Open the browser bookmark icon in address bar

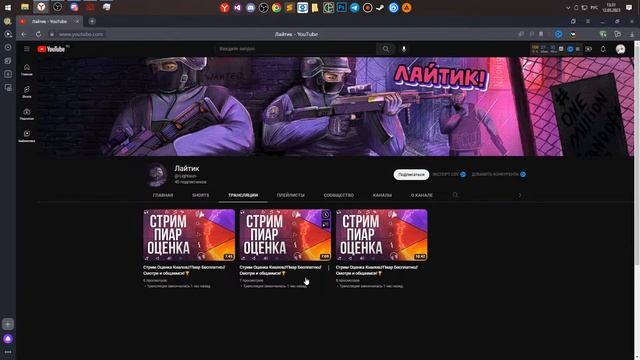pos(541,34)
